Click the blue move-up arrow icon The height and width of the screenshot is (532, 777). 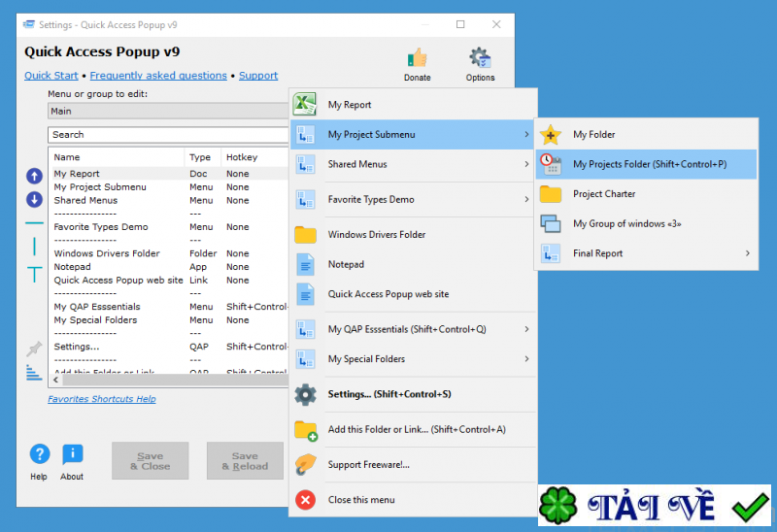point(34,176)
